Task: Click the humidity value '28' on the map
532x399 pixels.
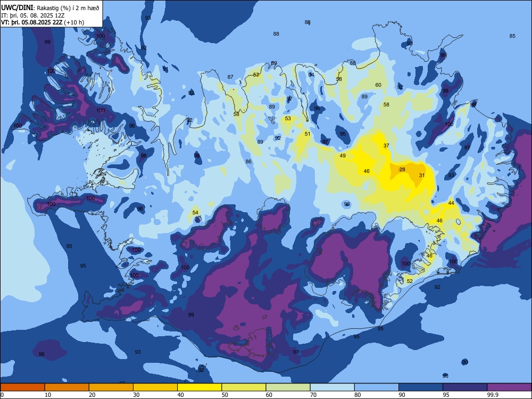Action: (402, 169)
